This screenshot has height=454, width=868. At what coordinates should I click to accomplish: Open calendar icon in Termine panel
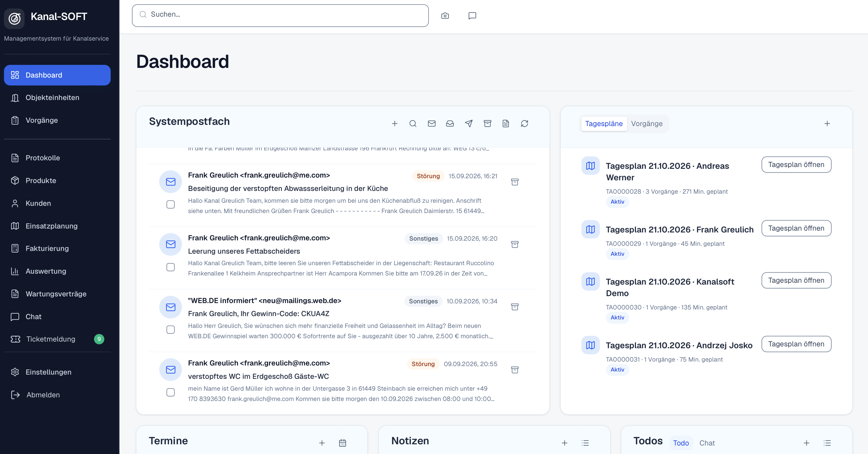pos(342,443)
